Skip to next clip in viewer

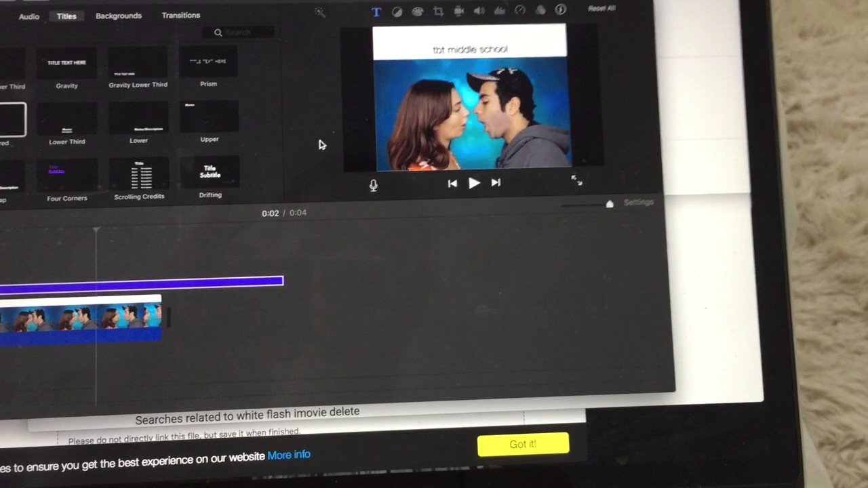click(496, 182)
